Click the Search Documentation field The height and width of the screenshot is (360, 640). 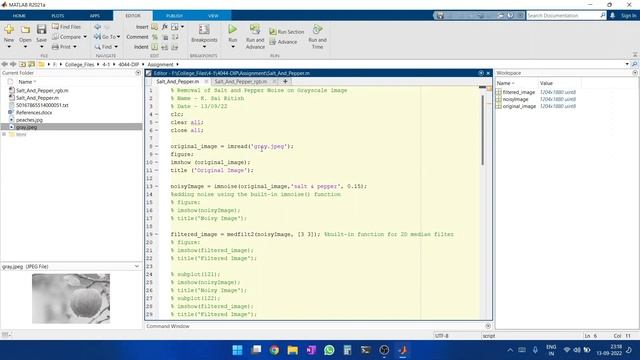coord(566,16)
